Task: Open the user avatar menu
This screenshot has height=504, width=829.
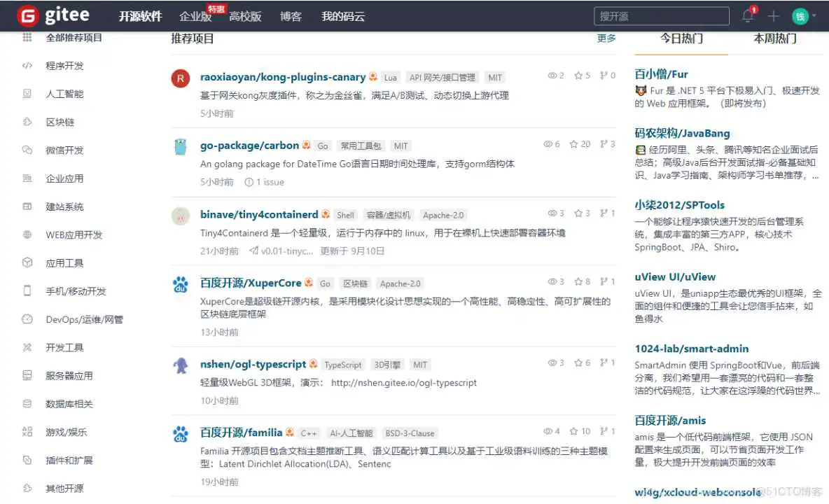Action: coord(800,16)
